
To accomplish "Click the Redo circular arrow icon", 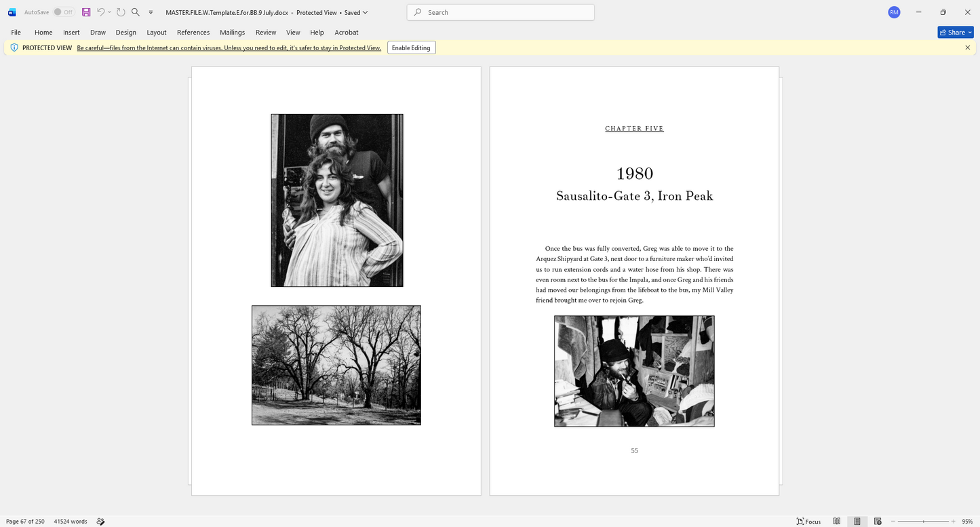I will point(121,12).
